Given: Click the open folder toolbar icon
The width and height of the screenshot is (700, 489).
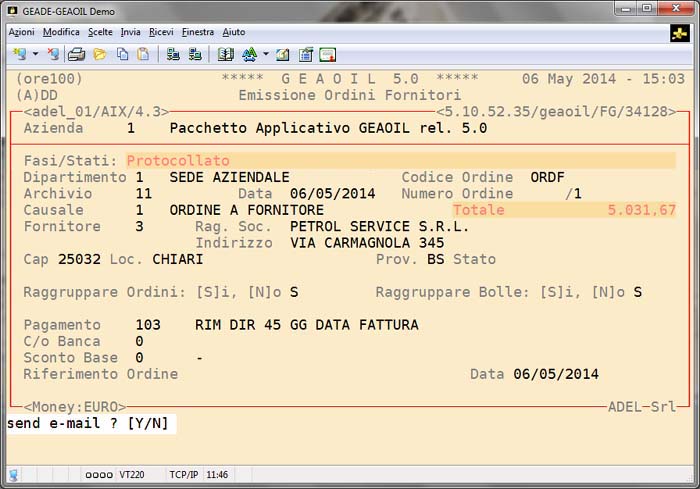Looking at the screenshot, I should coord(99,54).
